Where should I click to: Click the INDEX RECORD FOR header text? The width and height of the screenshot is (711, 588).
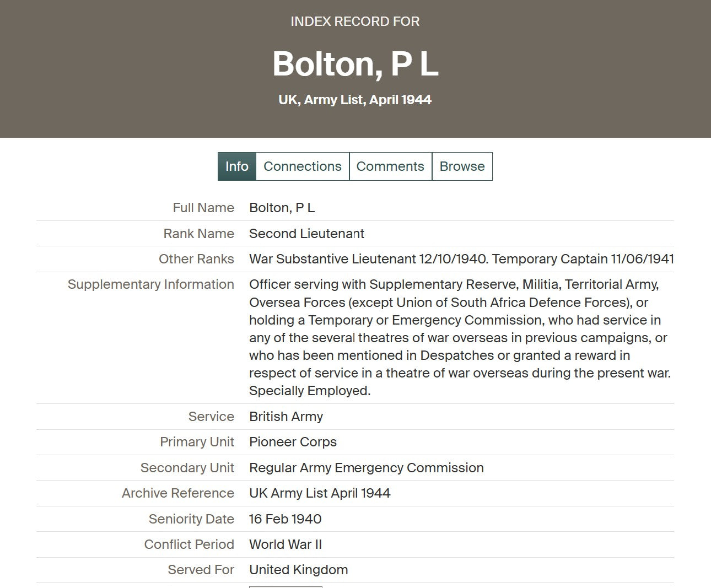(x=355, y=21)
